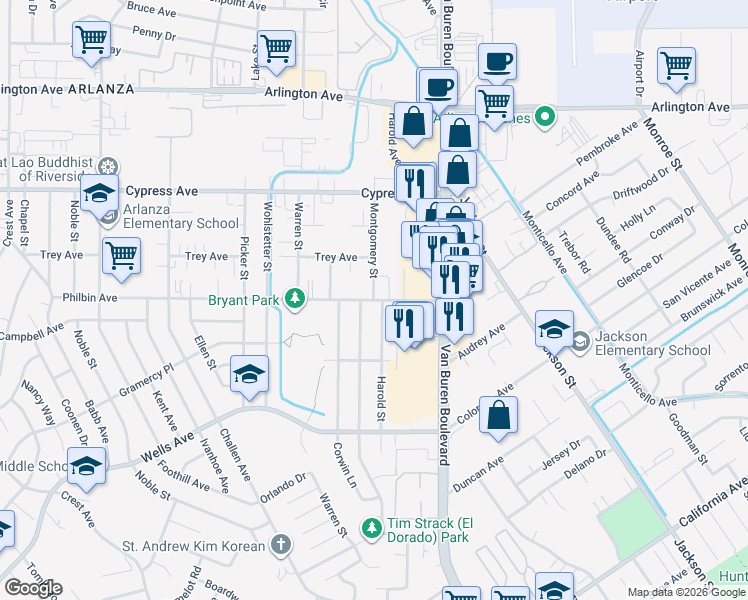Click the Van Buren Boulevard street label
The height and width of the screenshot is (600, 748).
coord(444,405)
